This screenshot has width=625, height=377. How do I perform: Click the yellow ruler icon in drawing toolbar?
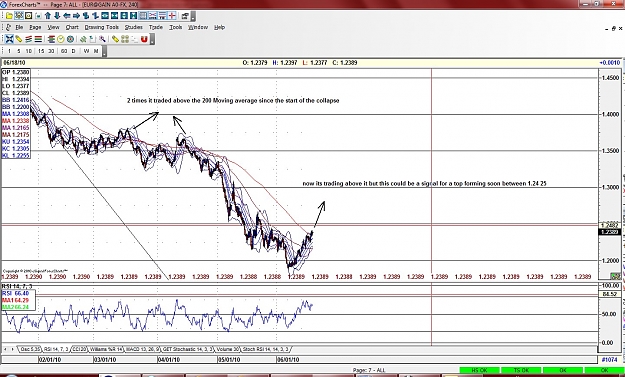pyautogui.click(x=115, y=39)
